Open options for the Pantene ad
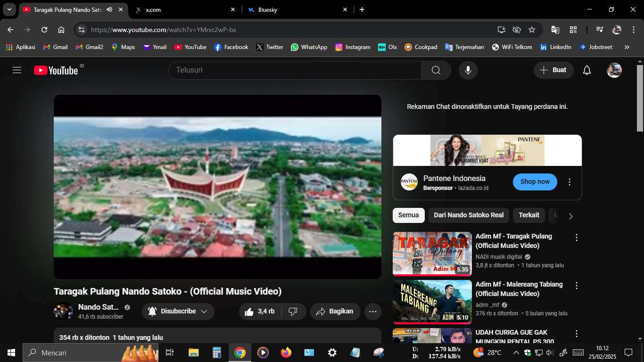Viewport: 644px width, 362px height. [570, 182]
